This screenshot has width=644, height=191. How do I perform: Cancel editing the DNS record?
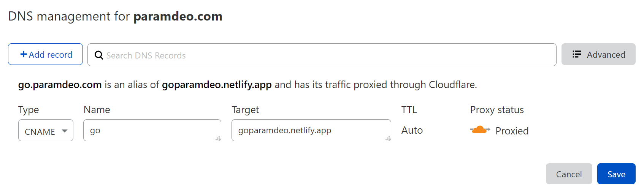(569, 174)
